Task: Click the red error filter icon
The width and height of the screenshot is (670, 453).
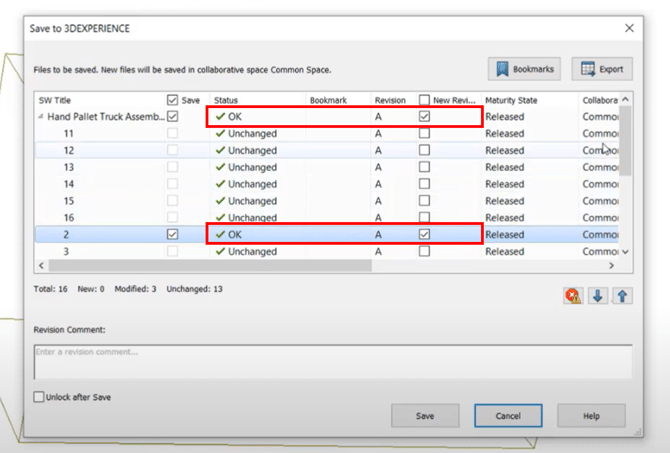Action: (573, 295)
